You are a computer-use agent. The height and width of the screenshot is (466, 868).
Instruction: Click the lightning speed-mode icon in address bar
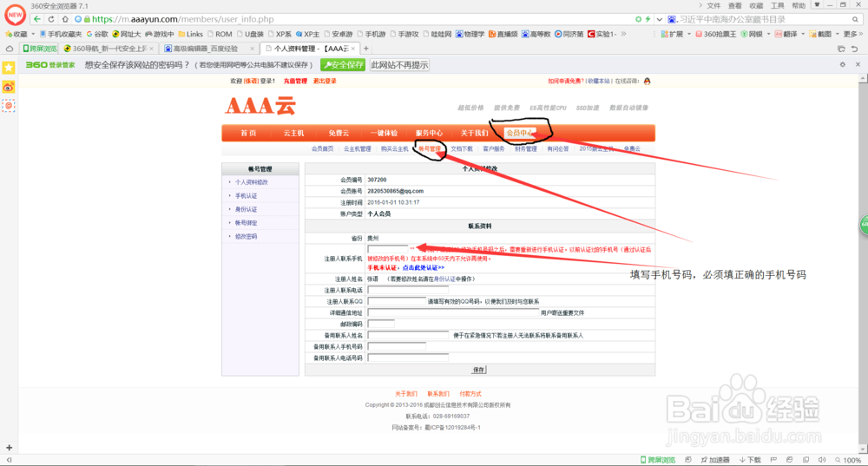[648, 19]
